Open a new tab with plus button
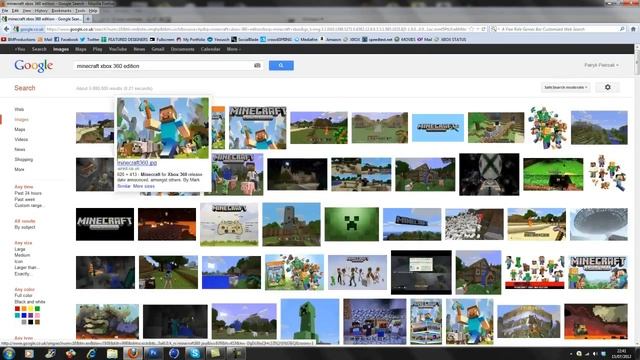The height and width of the screenshot is (360, 640). 88,19
